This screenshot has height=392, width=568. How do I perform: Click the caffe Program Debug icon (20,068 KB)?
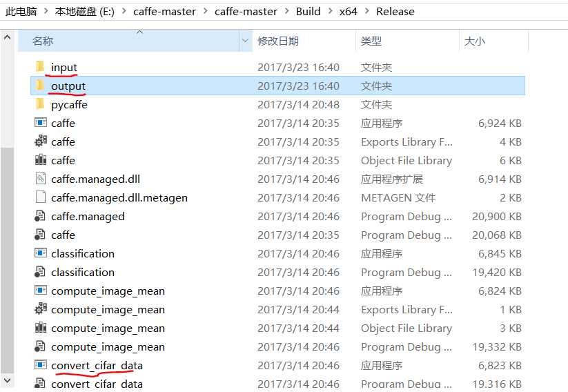coord(40,235)
